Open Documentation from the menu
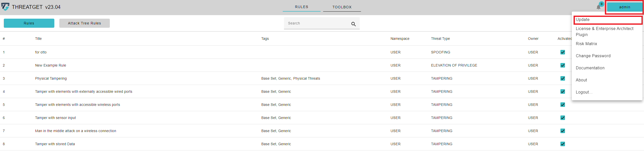The width and height of the screenshot is (644, 152). [x=590, y=68]
